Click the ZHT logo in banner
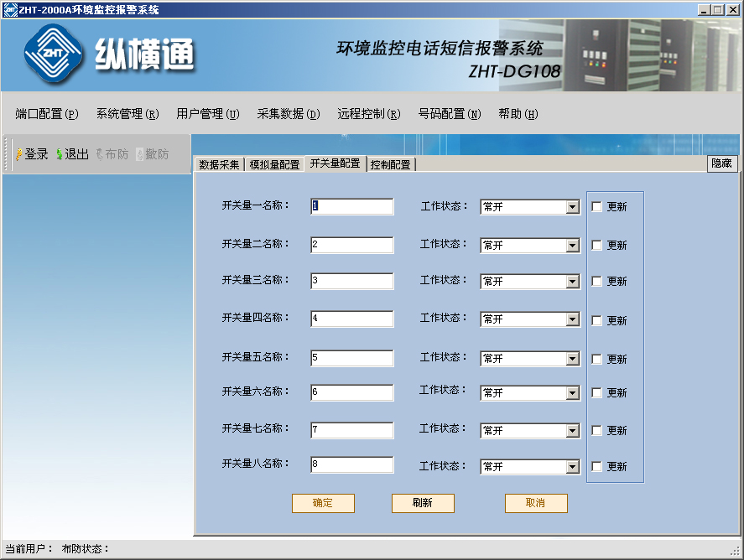Image resolution: width=744 pixels, height=560 pixels. coord(53,54)
